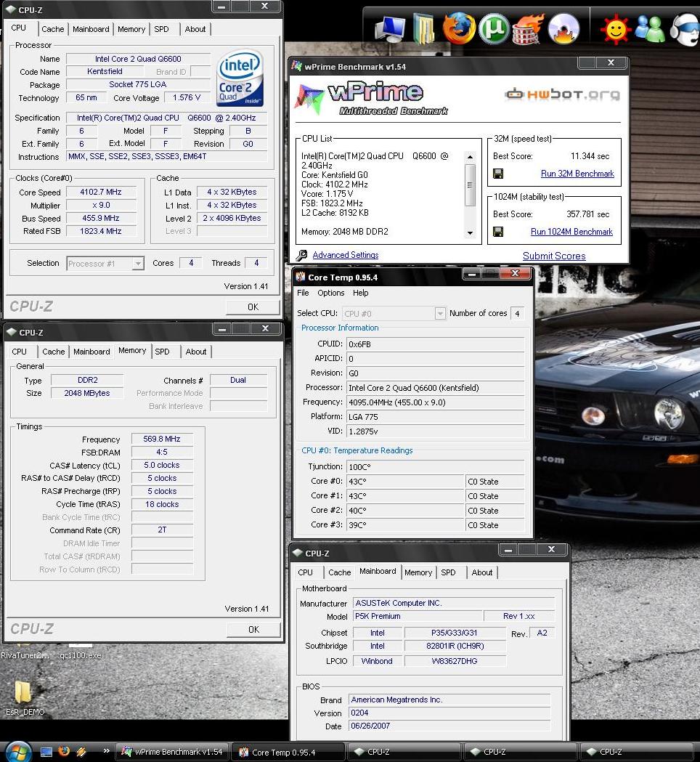Click the 32M Best Score 11.344 sec
The width and height of the screenshot is (700, 762).
click(x=589, y=156)
